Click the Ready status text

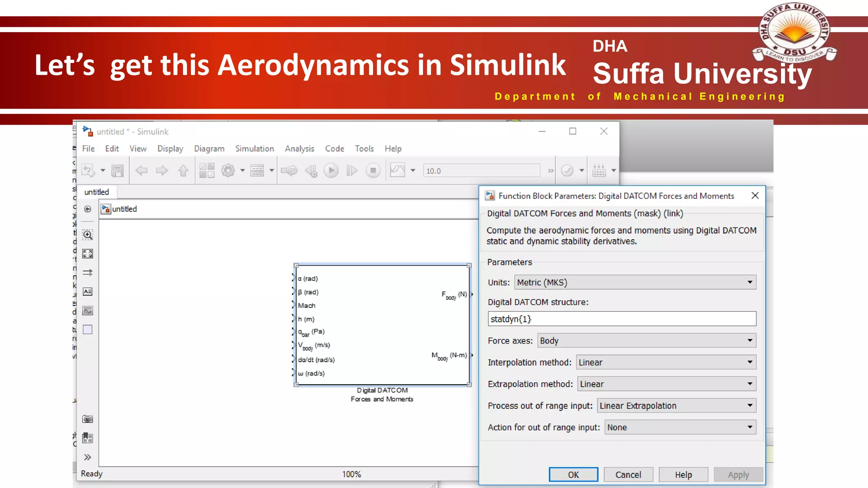click(x=92, y=474)
